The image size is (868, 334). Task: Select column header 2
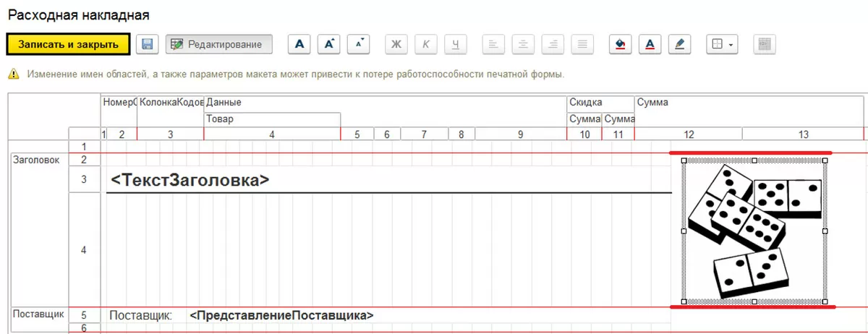[x=122, y=134]
